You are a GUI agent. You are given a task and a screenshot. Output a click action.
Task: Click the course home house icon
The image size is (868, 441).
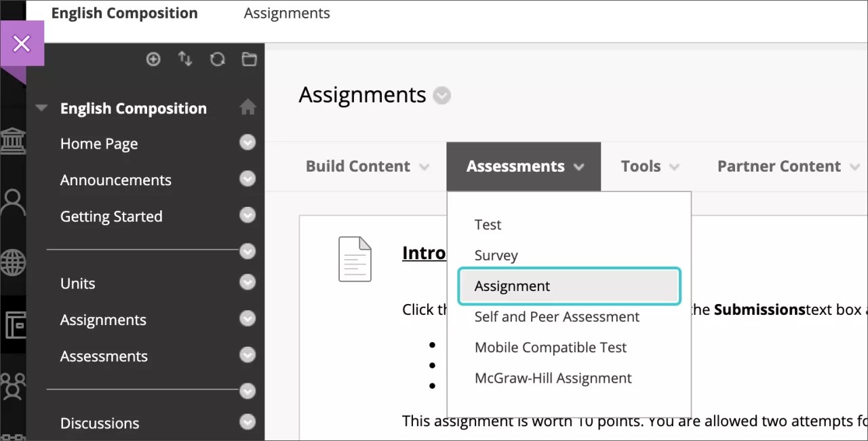coord(248,107)
